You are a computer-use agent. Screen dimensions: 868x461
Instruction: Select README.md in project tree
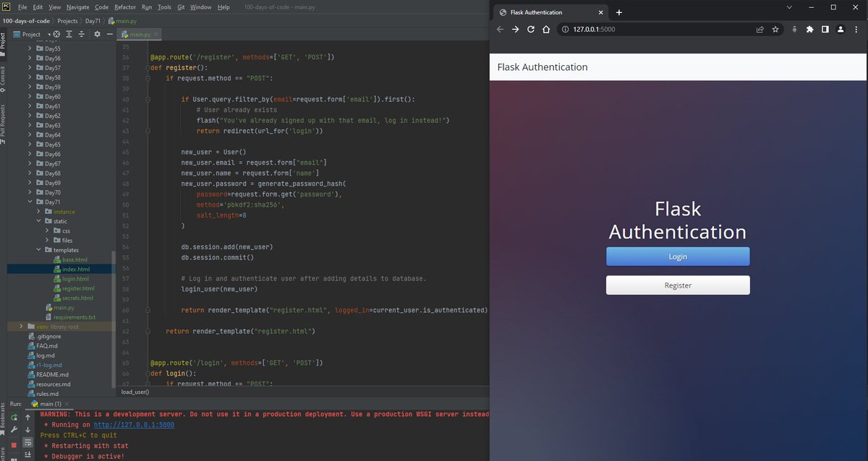click(x=52, y=374)
